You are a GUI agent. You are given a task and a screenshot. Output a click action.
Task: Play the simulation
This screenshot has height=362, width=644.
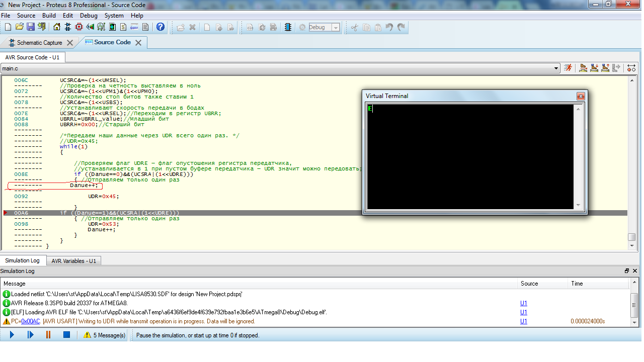click(12, 335)
